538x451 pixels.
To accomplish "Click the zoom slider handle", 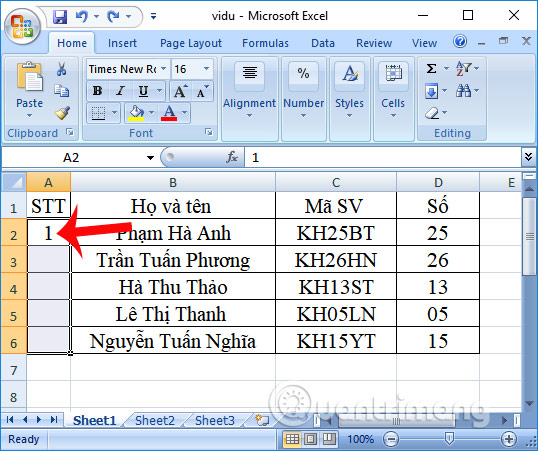I will (449, 438).
